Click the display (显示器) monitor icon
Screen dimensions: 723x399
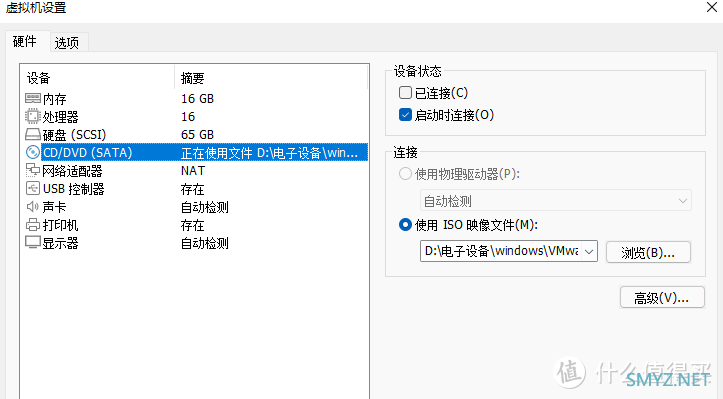[33, 242]
